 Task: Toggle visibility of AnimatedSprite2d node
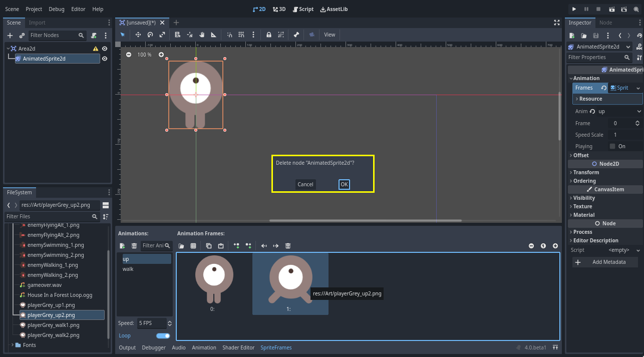[105, 59]
